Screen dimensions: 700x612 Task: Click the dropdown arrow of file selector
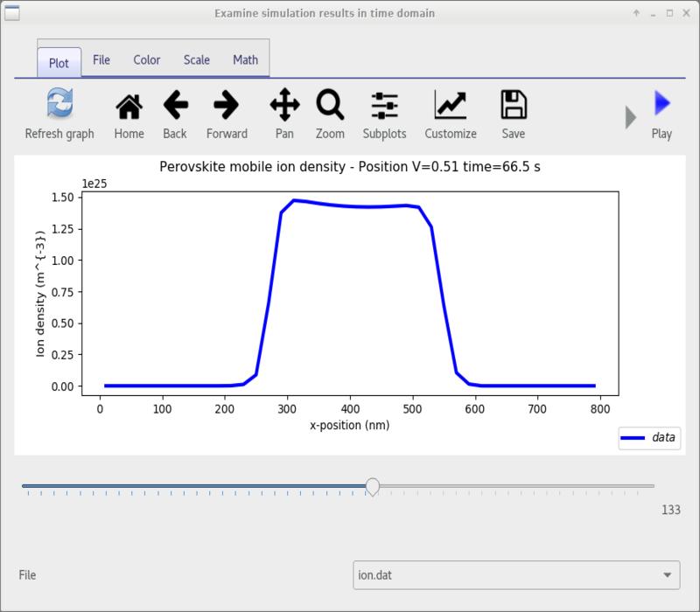(x=668, y=575)
